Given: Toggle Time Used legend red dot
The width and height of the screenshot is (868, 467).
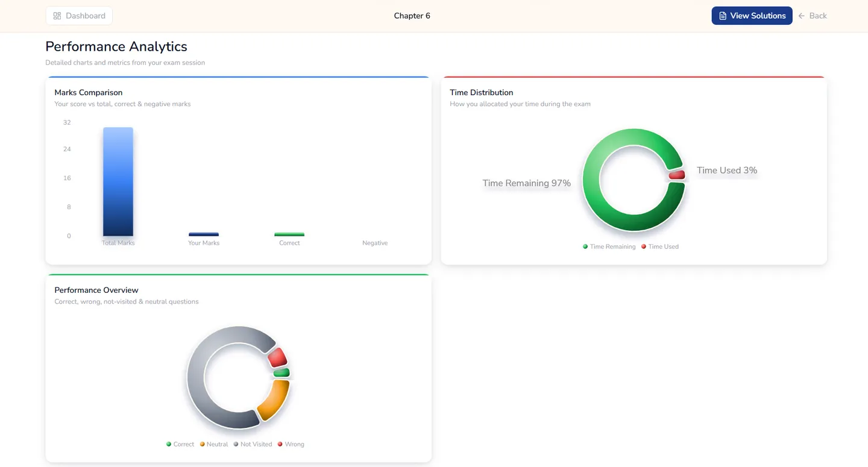Looking at the screenshot, I should (644, 246).
